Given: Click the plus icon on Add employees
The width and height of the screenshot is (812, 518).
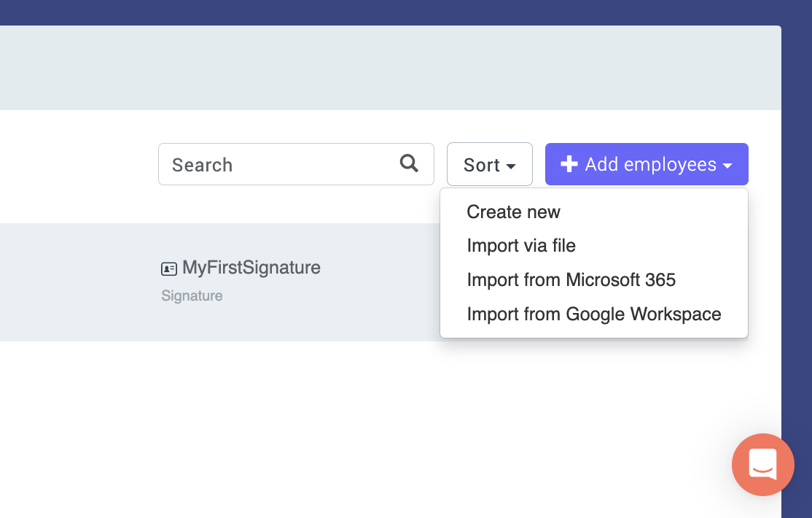Looking at the screenshot, I should click(x=569, y=164).
